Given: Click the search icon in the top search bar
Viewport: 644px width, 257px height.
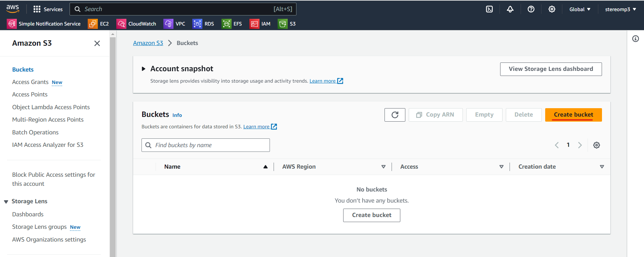Looking at the screenshot, I should click(x=77, y=9).
